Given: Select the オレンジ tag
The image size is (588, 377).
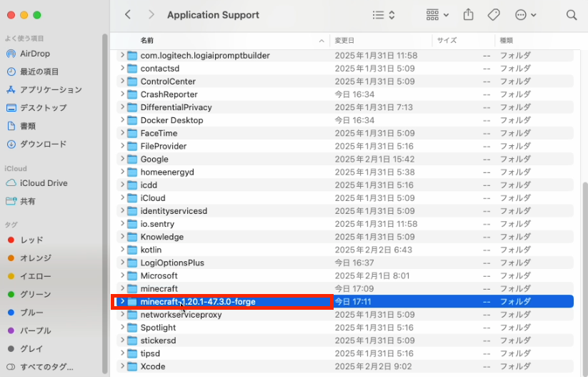Looking at the screenshot, I should coord(29,258).
